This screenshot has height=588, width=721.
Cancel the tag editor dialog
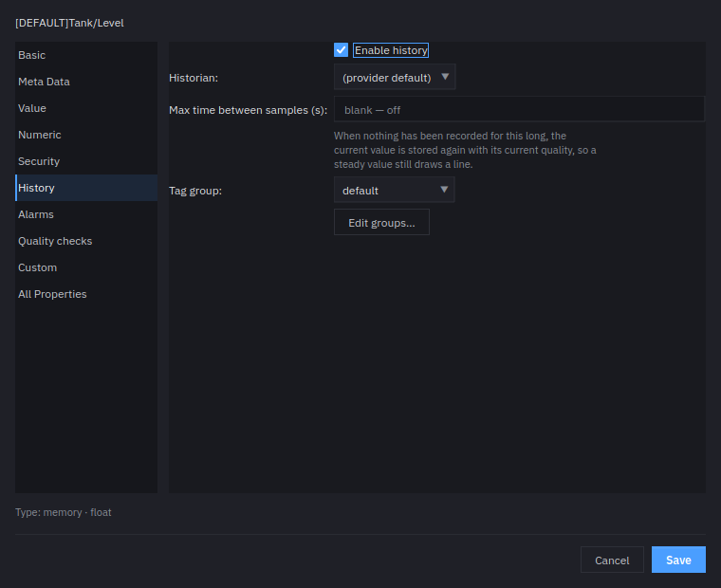tap(612, 560)
